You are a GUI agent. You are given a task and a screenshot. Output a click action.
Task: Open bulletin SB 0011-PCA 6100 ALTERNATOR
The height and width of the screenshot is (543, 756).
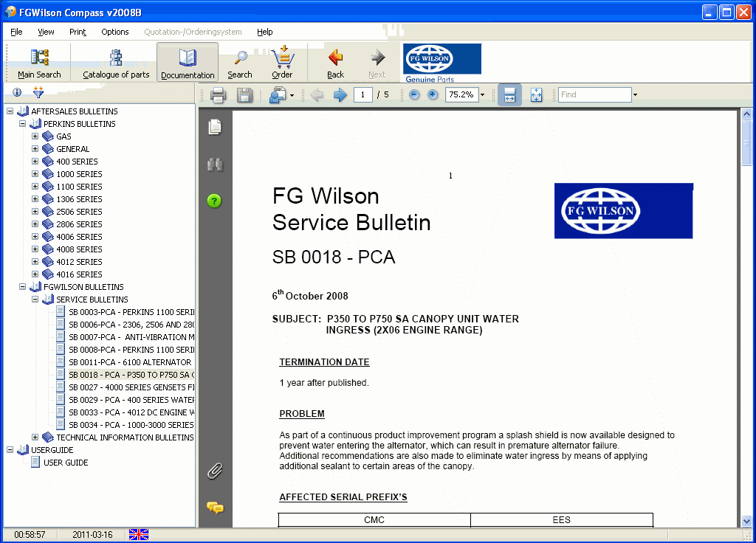(130, 362)
